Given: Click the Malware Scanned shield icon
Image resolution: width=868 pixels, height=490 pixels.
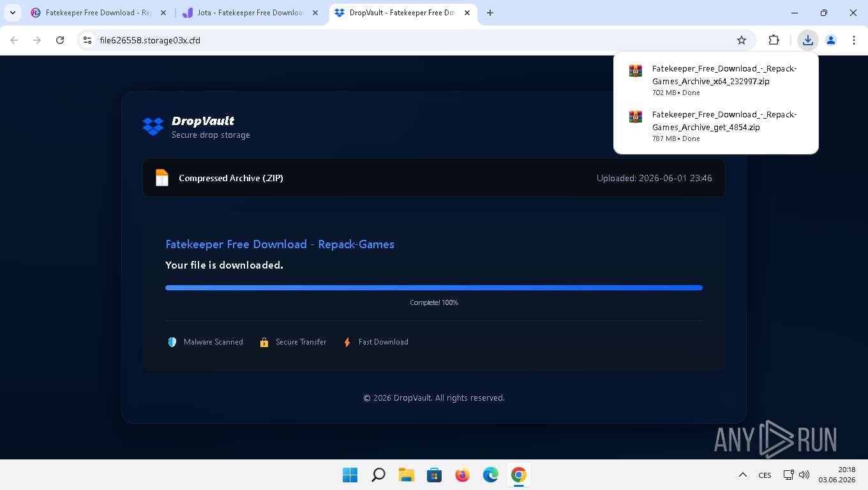Looking at the screenshot, I should pyautogui.click(x=172, y=342).
